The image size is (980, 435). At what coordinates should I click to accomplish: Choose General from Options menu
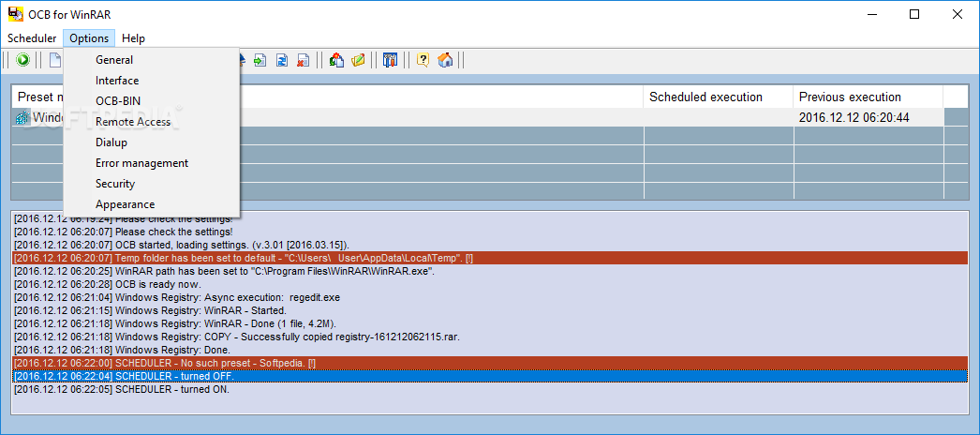[152, 60]
